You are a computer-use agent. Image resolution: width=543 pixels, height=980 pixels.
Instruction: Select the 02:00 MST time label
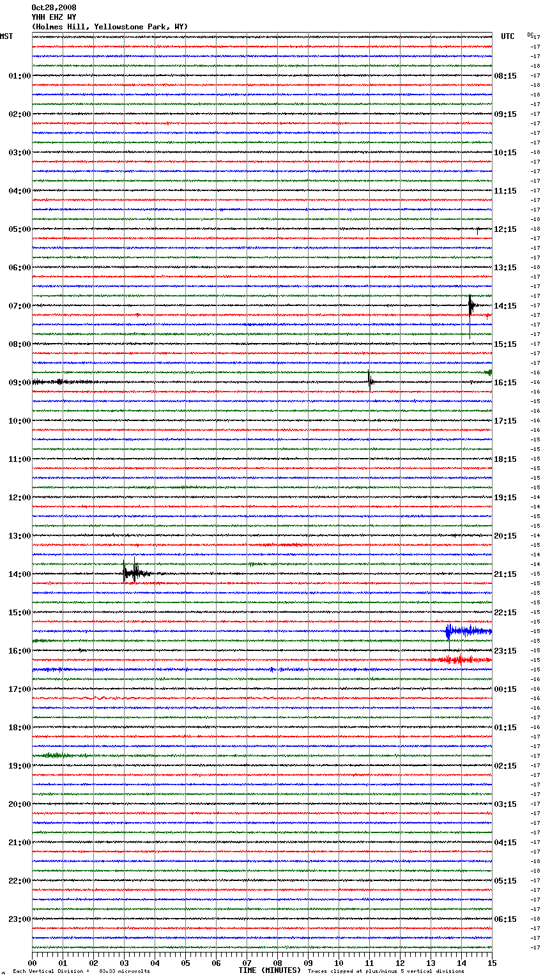pyautogui.click(x=19, y=114)
